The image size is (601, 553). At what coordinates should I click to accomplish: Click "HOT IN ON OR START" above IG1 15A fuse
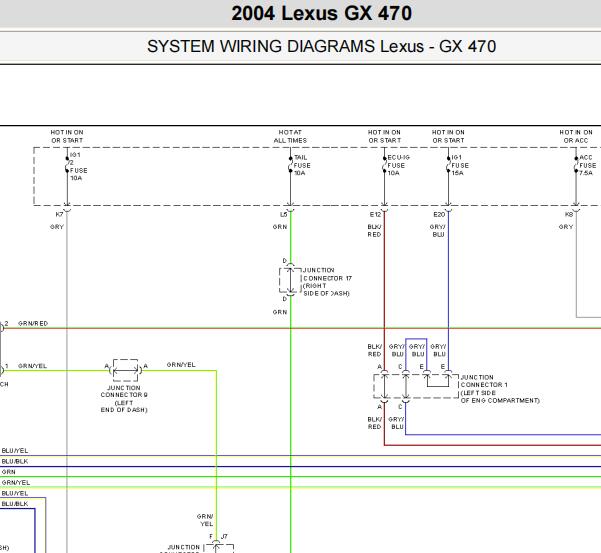[448, 136]
